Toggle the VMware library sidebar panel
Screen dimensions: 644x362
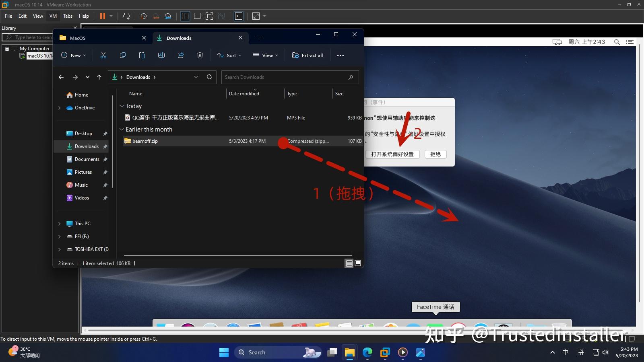[x=185, y=16]
